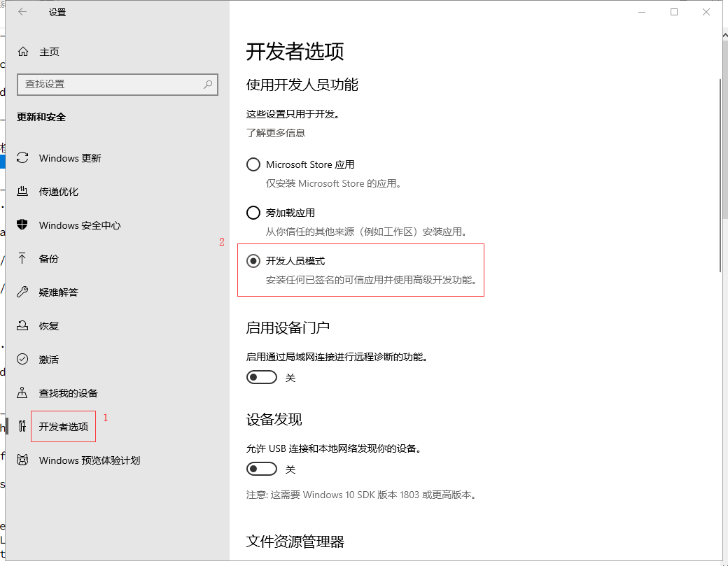Click the home icon beside 主页
Image resolution: width=728 pixels, height=566 pixels.
[x=22, y=52]
